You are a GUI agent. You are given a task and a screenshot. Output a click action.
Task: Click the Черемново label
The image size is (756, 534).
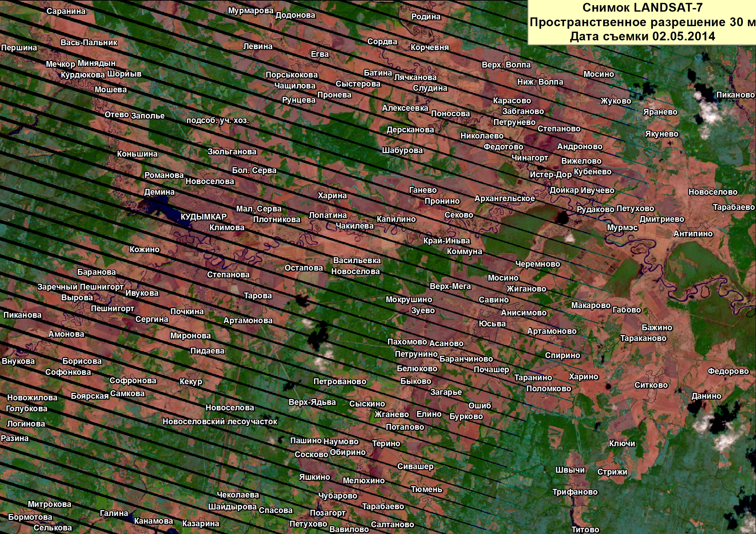tap(538, 264)
